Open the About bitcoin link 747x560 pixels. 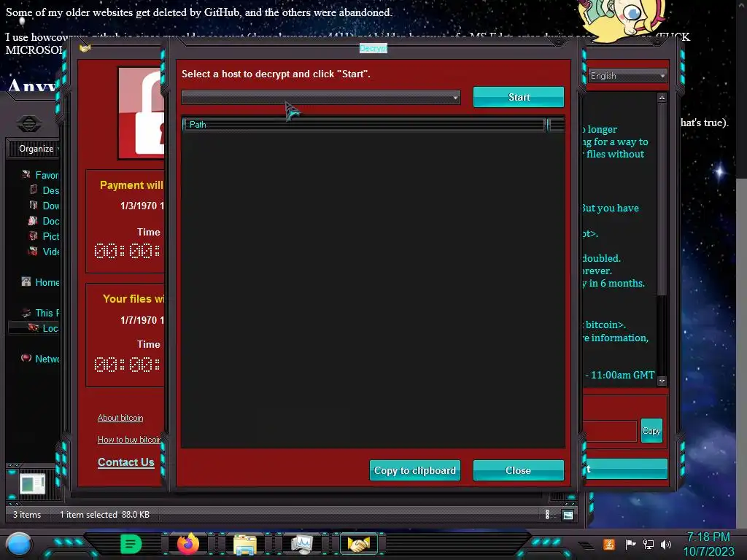120,418
